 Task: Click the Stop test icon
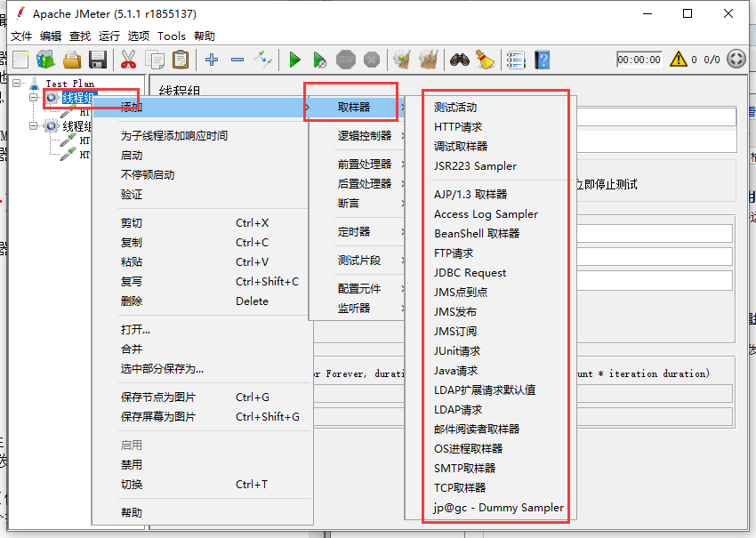[346, 60]
